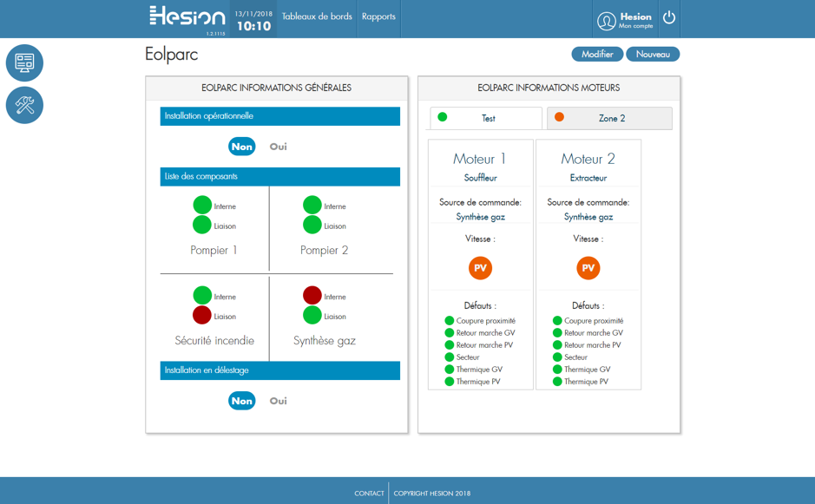Click the Nouveau button
The image size is (815, 504).
pyautogui.click(x=653, y=54)
